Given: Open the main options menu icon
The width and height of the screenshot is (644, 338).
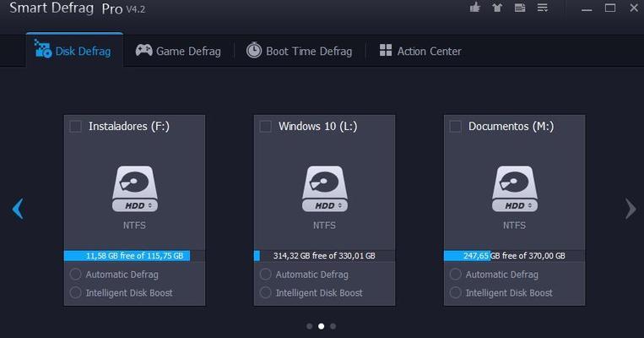Looking at the screenshot, I should pyautogui.click(x=543, y=8).
